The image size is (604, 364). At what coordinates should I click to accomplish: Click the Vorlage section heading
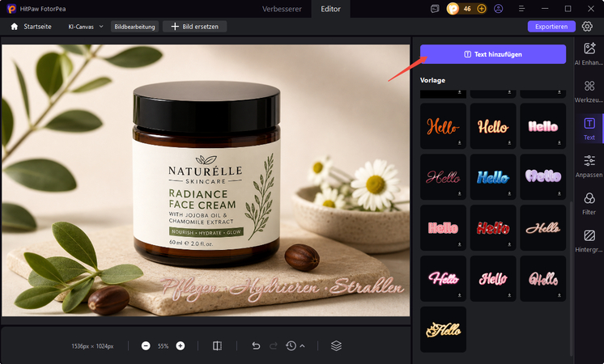pyautogui.click(x=432, y=80)
